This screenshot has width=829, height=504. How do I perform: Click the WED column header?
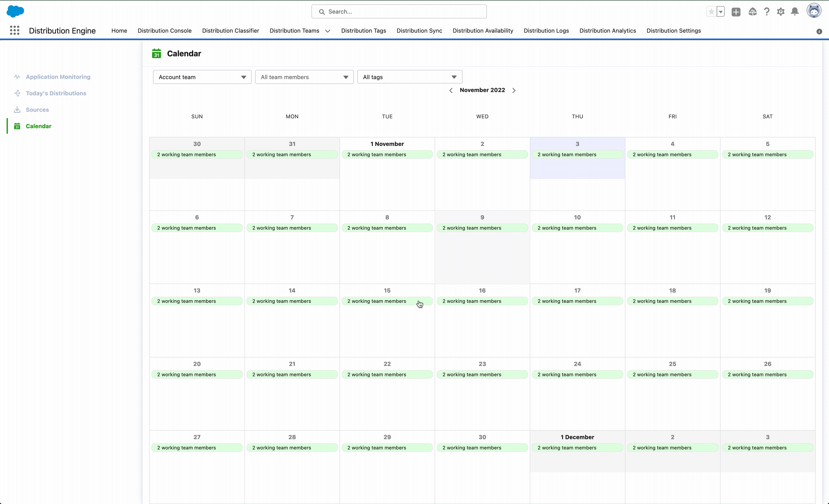tap(482, 116)
